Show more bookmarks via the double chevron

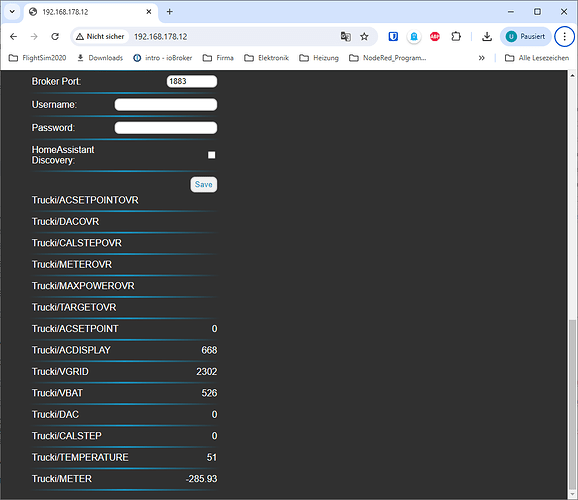tap(481, 58)
